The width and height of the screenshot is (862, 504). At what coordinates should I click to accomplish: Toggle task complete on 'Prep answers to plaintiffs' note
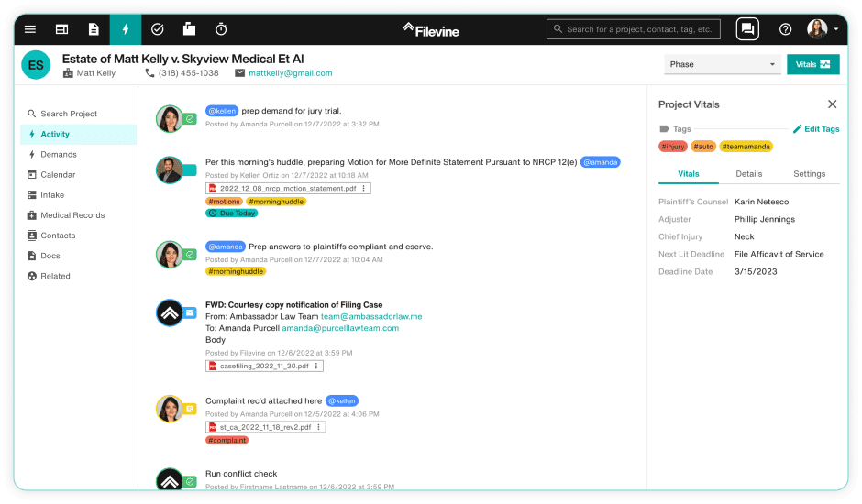coord(190,255)
